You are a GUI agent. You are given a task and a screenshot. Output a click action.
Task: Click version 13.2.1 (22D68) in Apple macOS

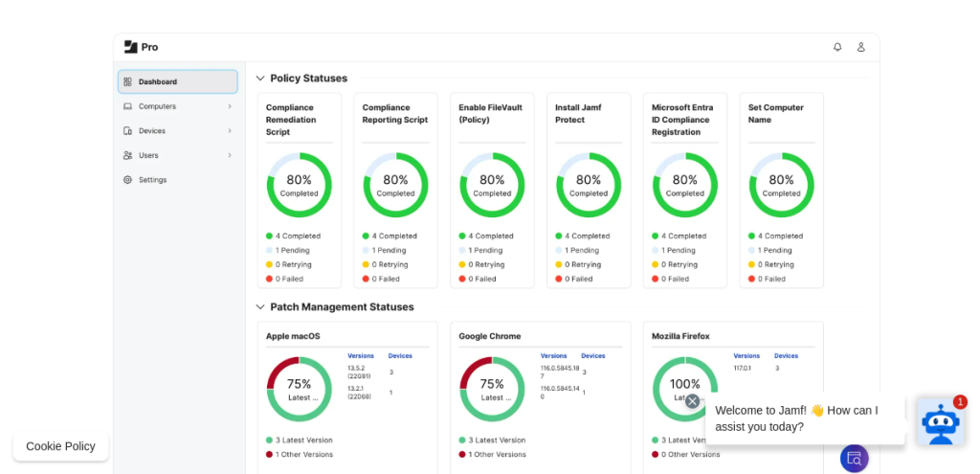point(360,393)
